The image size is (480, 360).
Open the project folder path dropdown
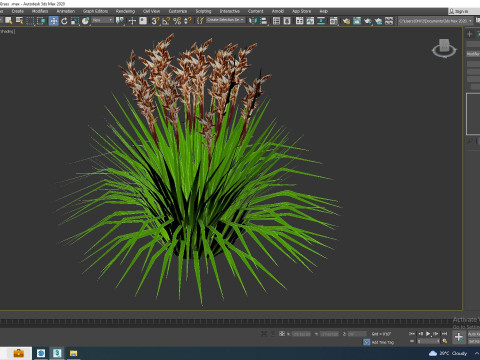(436, 21)
